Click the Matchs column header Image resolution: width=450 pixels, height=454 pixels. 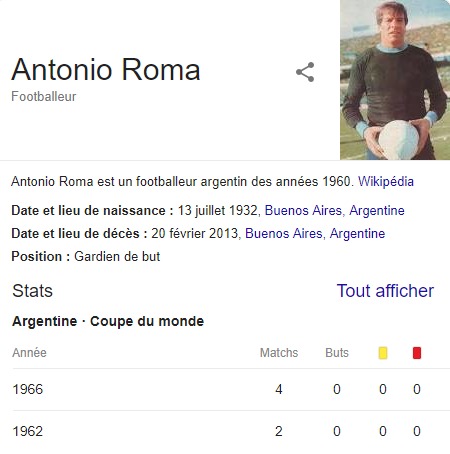point(279,353)
